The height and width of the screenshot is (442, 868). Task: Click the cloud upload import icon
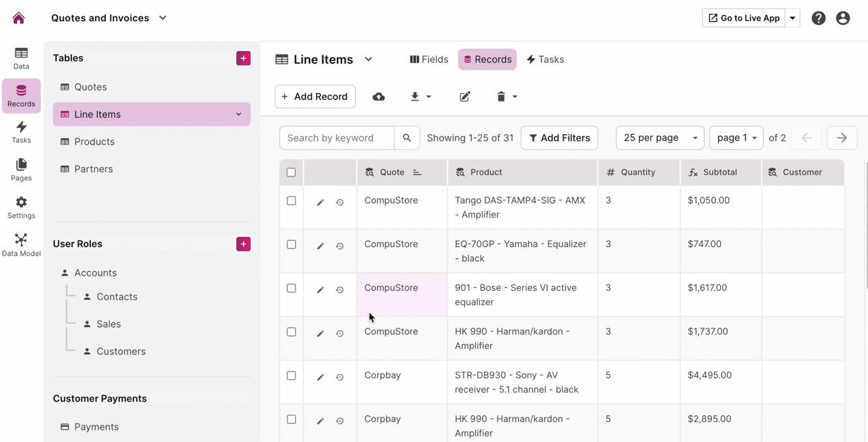(379, 97)
